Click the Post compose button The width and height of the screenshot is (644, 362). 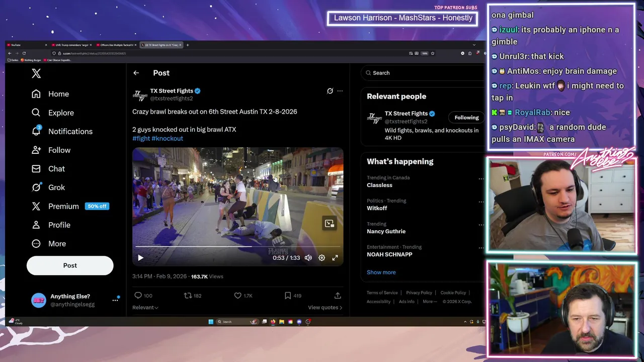[70, 265]
